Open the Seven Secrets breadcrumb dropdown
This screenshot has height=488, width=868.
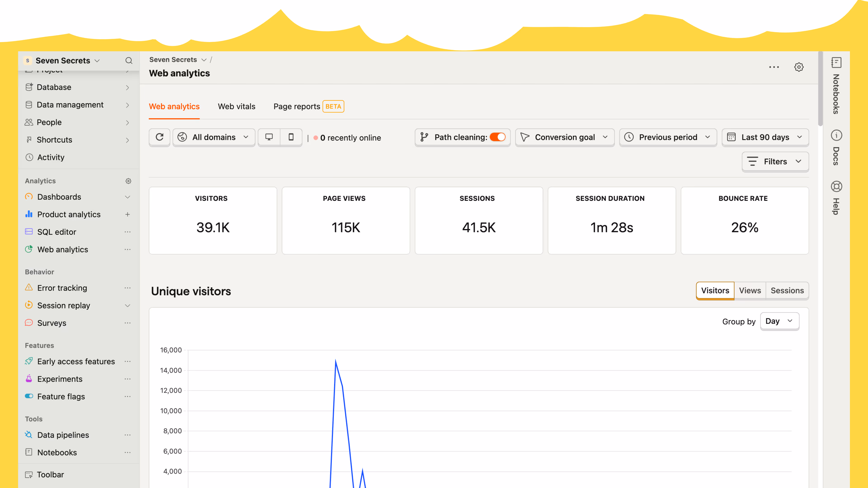pos(178,60)
